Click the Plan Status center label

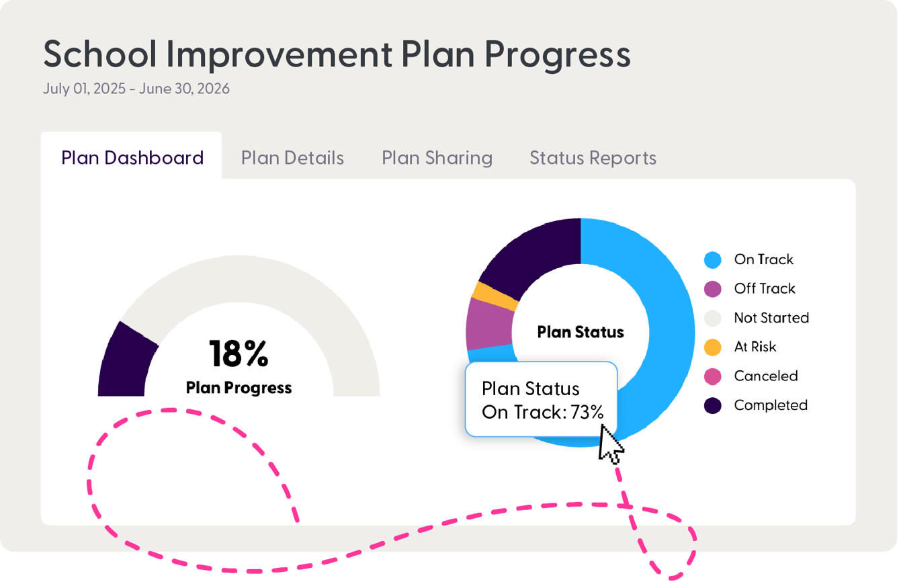581,332
